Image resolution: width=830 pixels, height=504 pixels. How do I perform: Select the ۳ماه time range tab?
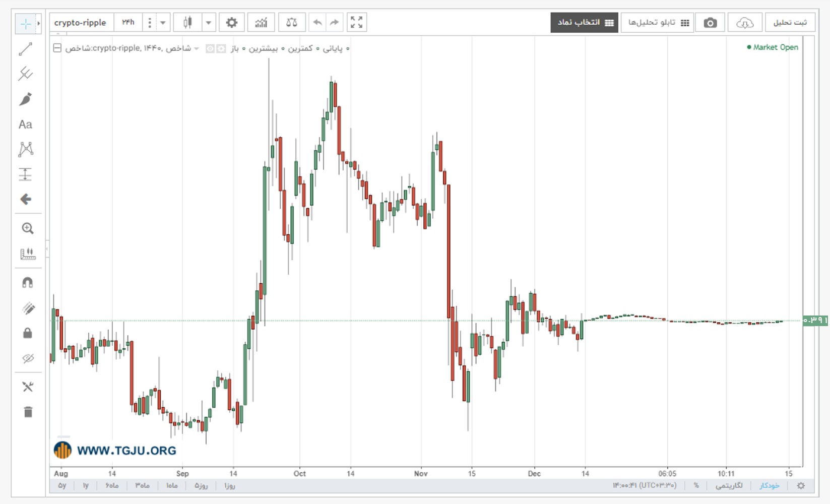coord(143,486)
